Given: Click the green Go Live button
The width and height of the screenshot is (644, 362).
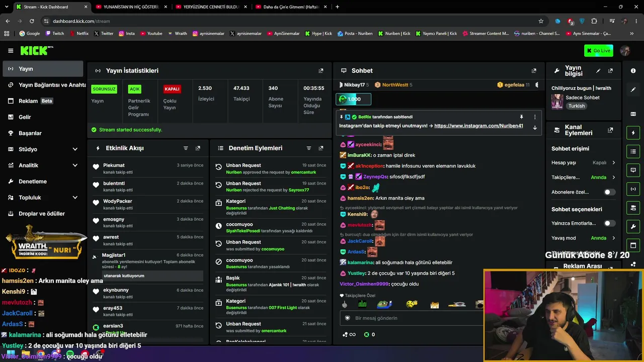Looking at the screenshot, I should [599, 51].
